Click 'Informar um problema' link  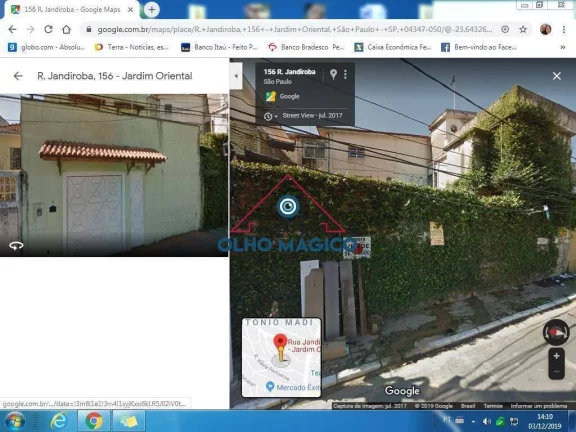[539, 406]
